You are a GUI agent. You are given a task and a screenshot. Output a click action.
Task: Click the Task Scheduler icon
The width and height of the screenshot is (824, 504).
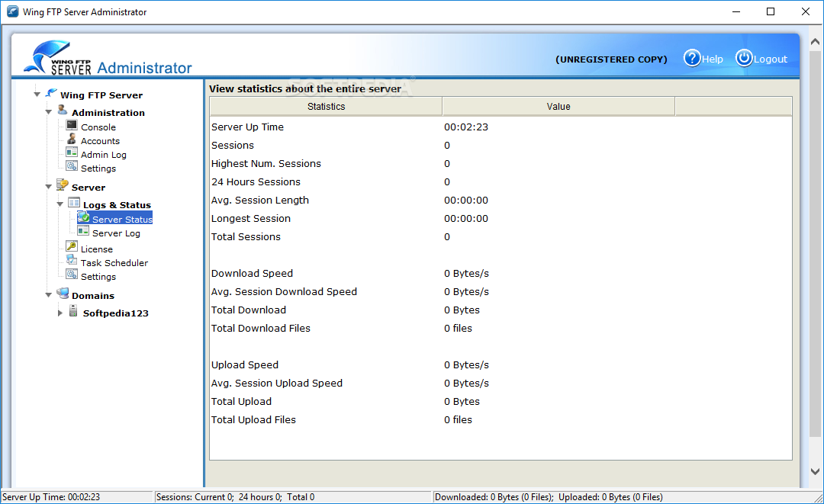(72, 261)
